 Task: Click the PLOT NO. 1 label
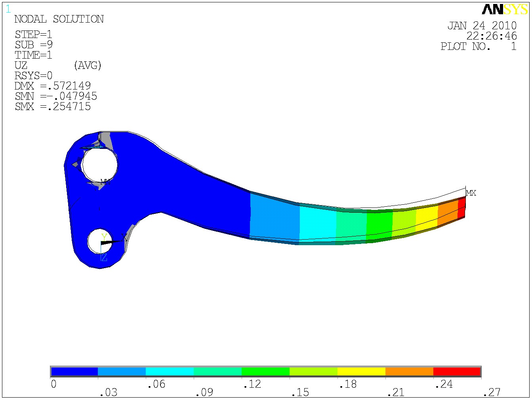click(x=478, y=47)
